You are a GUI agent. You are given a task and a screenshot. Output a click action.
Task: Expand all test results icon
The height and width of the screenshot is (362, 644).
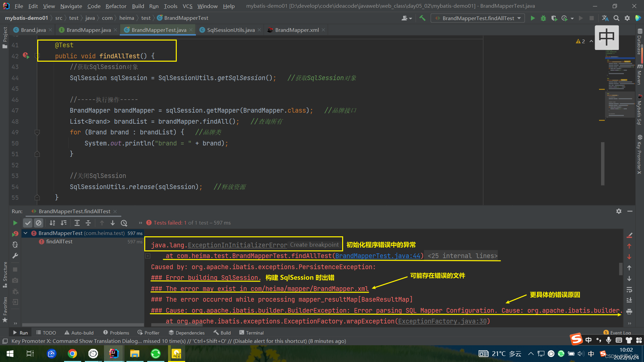tap(77, 223)
